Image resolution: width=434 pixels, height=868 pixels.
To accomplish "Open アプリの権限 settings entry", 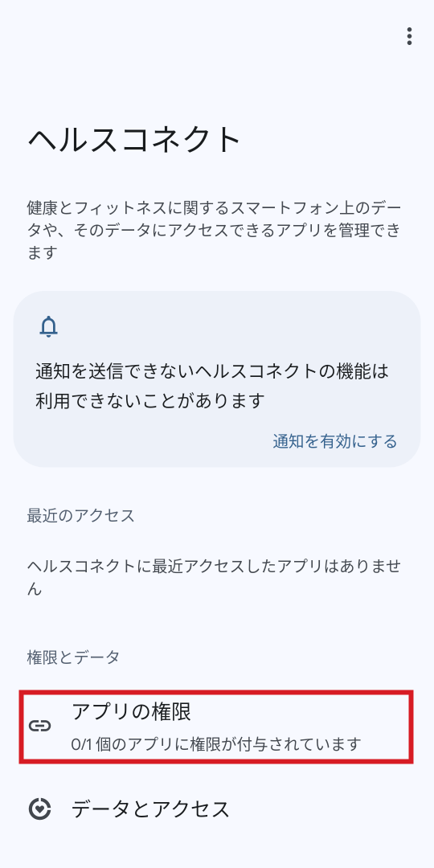I will [216, 727].
